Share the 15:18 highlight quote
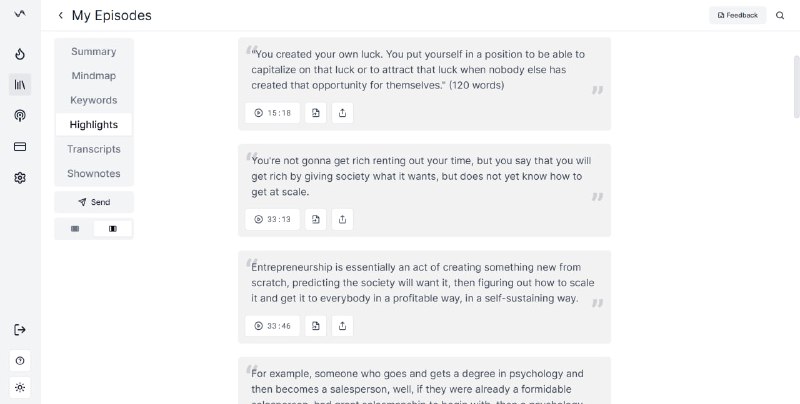The height and width of the screenshot is (404, 800). 342,113
